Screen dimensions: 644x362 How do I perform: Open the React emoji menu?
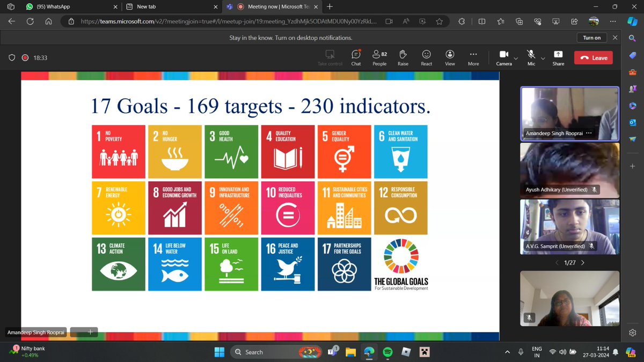427,58
